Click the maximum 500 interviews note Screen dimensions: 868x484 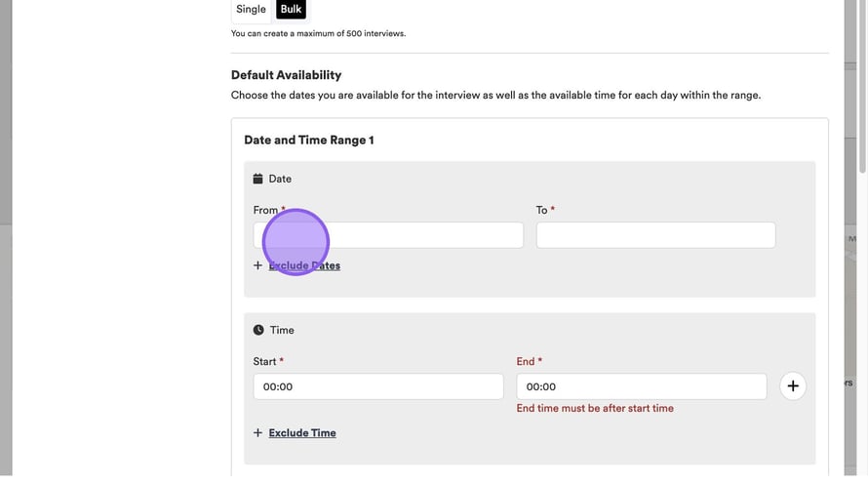[x=318, y=33]
